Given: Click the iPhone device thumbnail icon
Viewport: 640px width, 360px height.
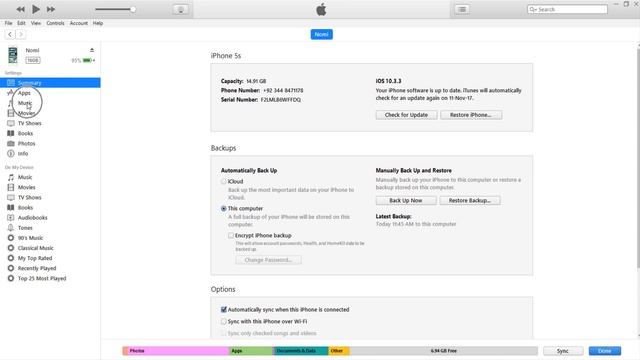Looking at the screenshot, I should [x=13, y=55].
